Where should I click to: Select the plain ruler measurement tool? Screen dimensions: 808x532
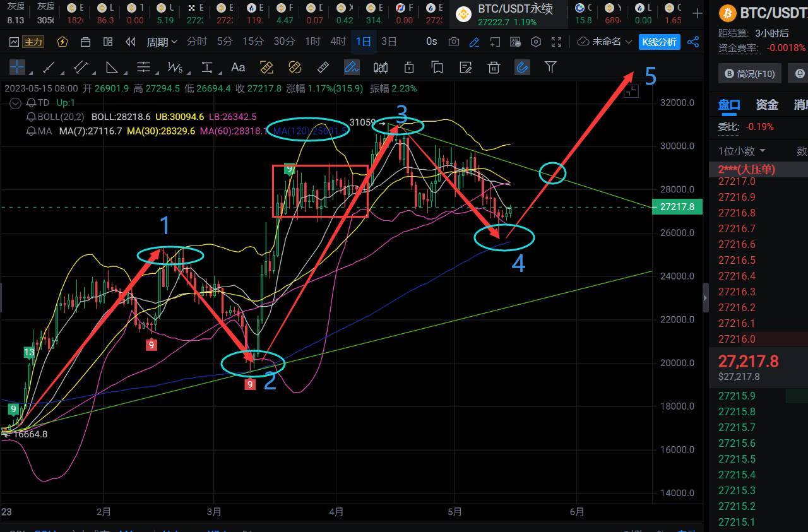[x=323, y=67]
